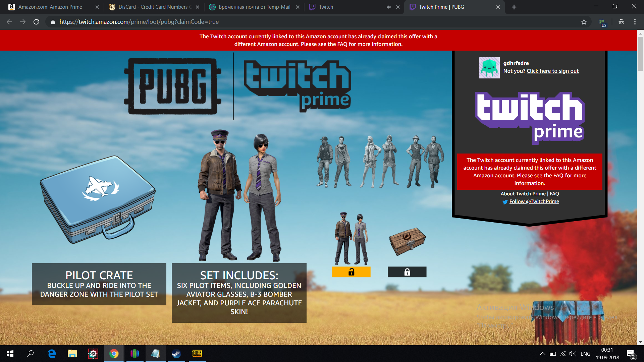Mute the audio icon on Twitch tab
Screen dimensions: 644x362
pyautogui.click(x=389, y=7)
